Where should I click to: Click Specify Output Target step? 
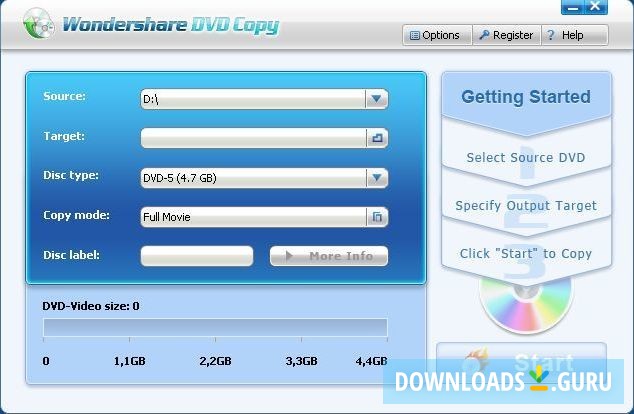526,205
